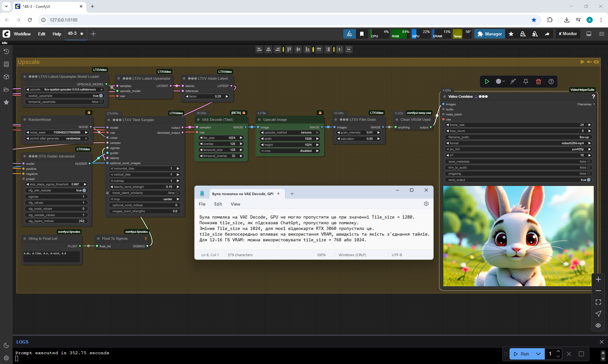
Task: Expand the Run button dropdown arrow
Action: coord(538,354)
